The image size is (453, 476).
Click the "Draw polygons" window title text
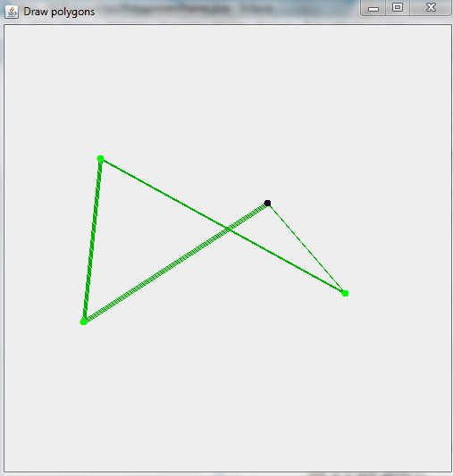(x=59, y=12)
